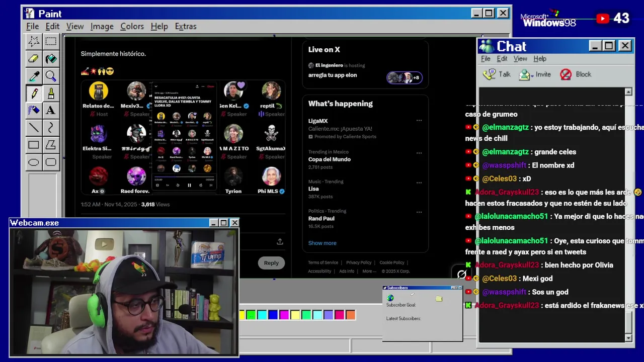
Task: Click the Invite icon in Chat window
Action: tap(526, 74)
